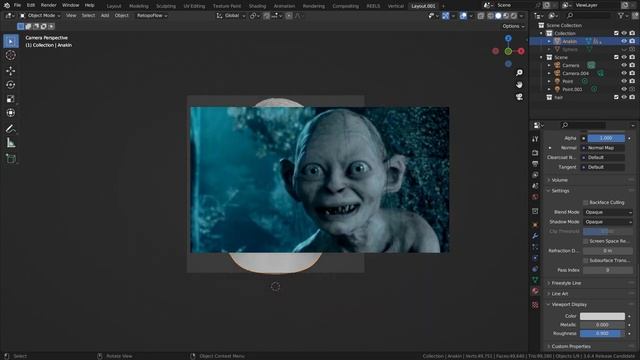Open Global transform orientation dropdown

[x=231, y=16]
